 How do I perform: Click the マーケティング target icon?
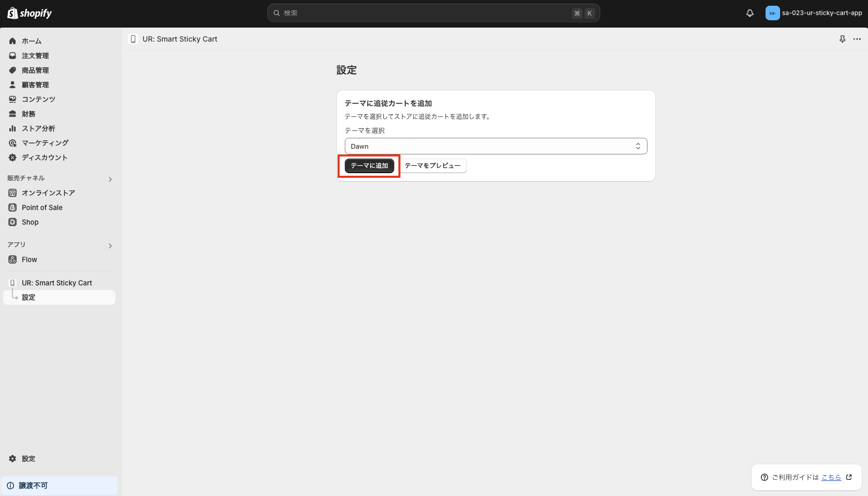tap(12, 143)
